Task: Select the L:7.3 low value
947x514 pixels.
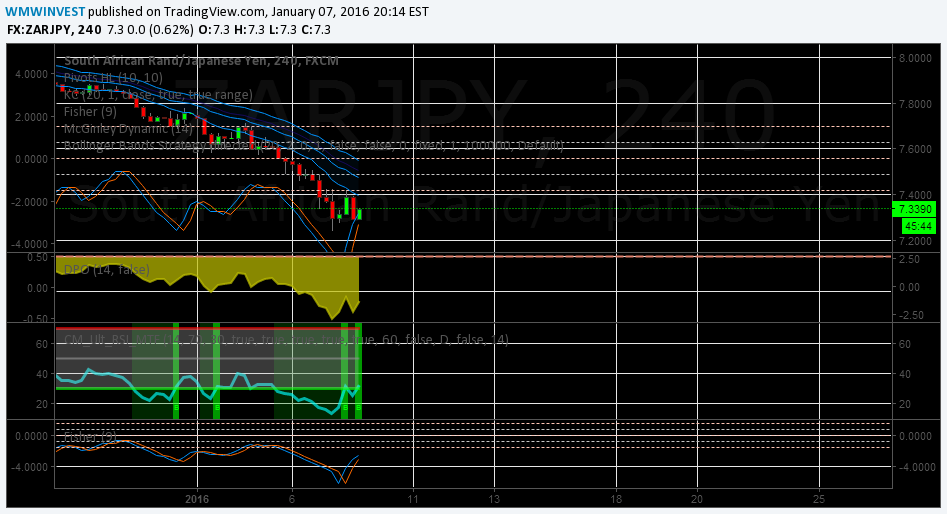Action: tap(282, 30)
